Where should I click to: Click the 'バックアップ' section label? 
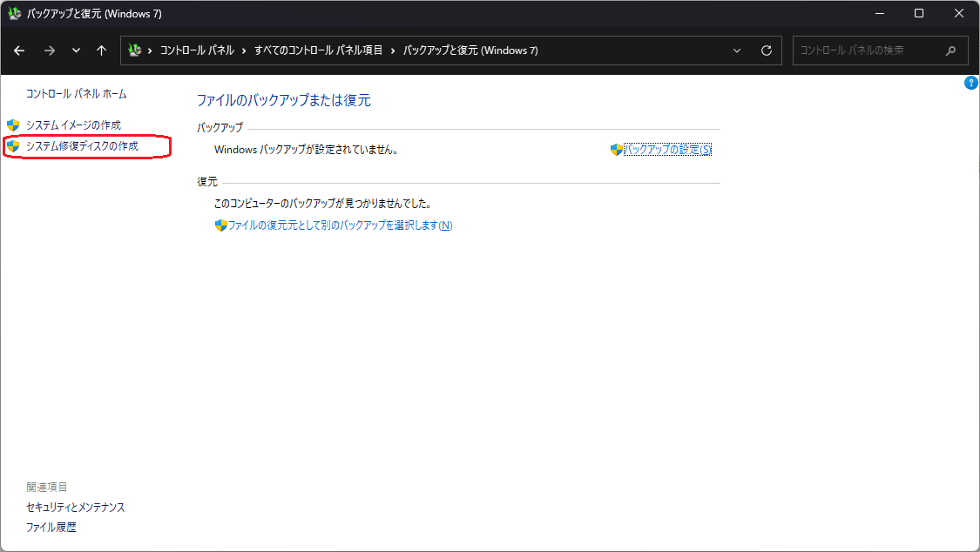pos(220,127)
